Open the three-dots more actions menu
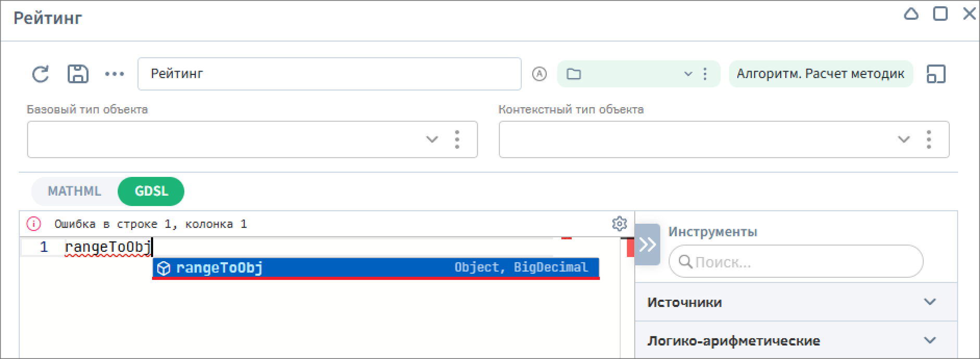Screen dimensions: 980x359 tap(114, 74)
